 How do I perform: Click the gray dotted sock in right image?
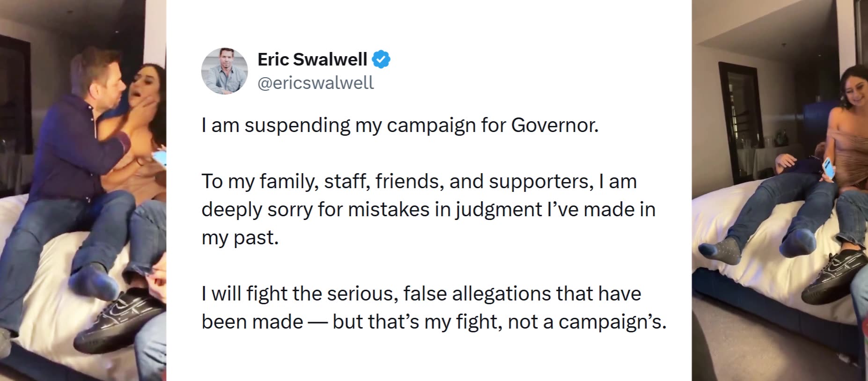(723, 249)
